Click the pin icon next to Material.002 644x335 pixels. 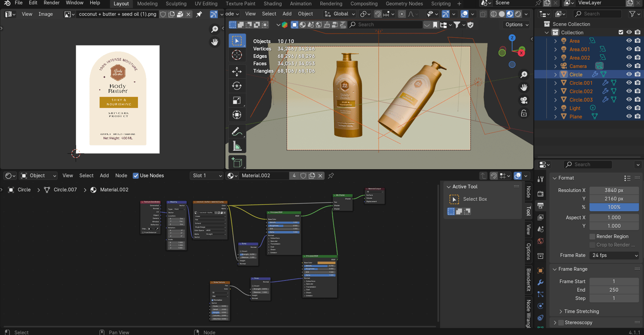pos(331,176)
